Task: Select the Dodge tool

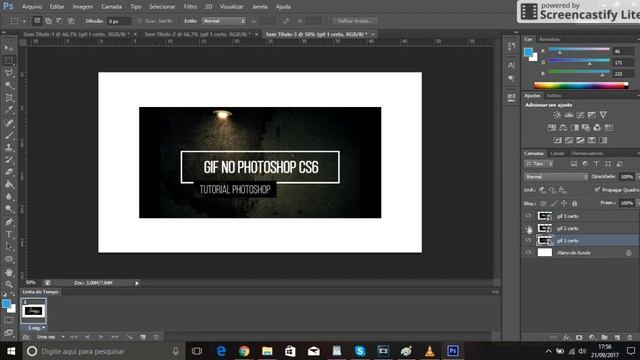Action: (x=9, y=209)
